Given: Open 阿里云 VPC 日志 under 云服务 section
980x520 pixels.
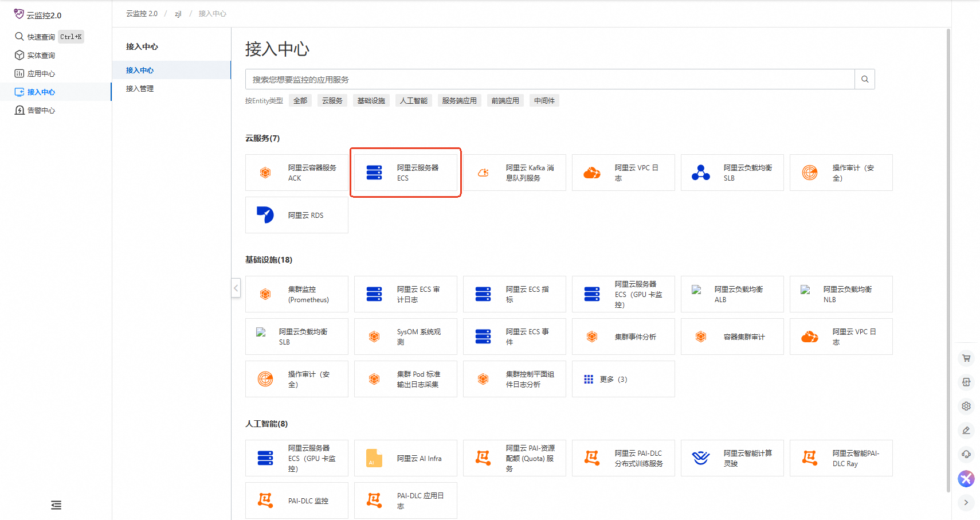Looking at the screenshot, I should tap(624, 173).
